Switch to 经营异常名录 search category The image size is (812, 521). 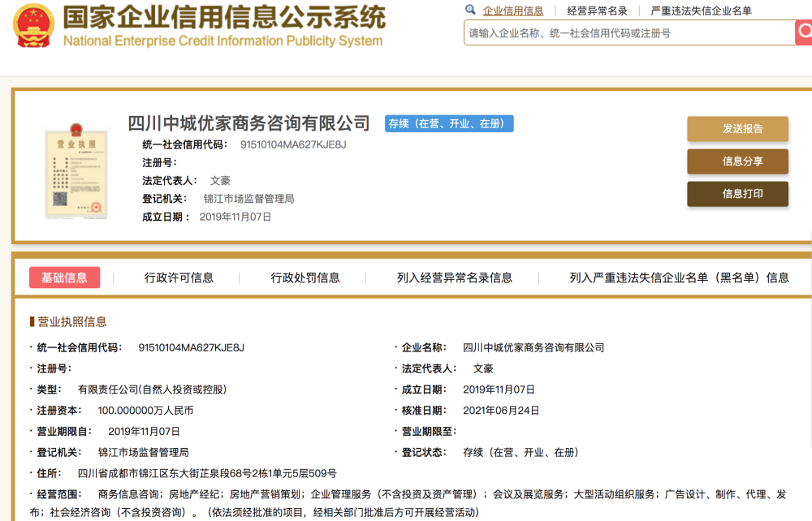(x=597, y=11)
